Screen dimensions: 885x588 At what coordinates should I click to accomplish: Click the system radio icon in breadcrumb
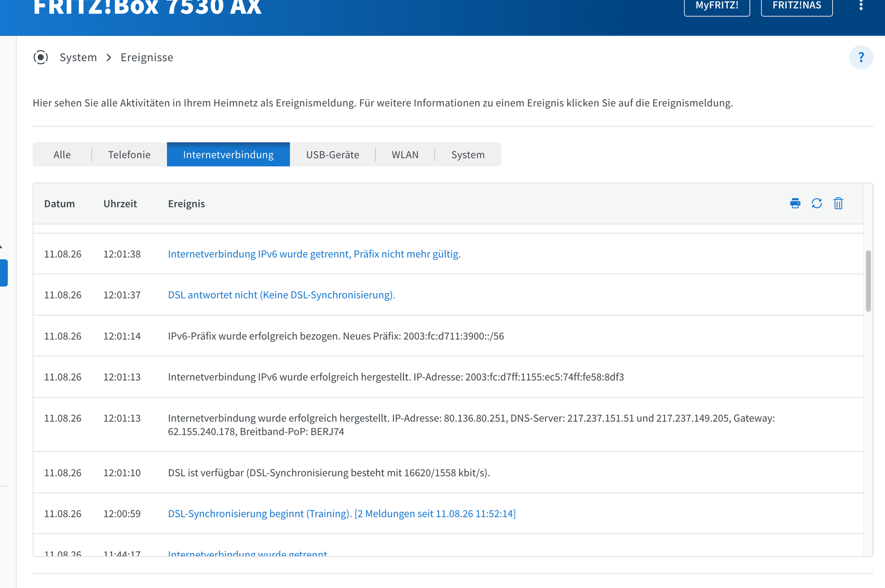pyautogui.click(x=41, y=57)
